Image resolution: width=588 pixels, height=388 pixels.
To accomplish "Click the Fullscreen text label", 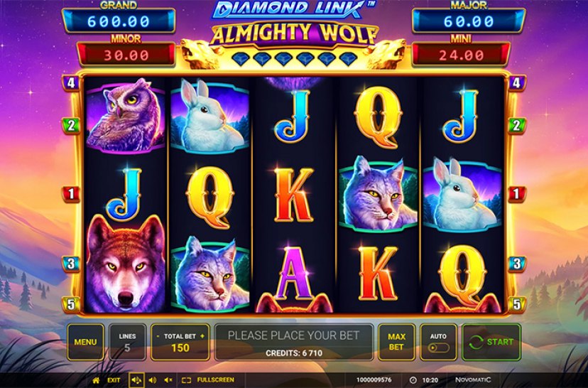I will point(216,380).
